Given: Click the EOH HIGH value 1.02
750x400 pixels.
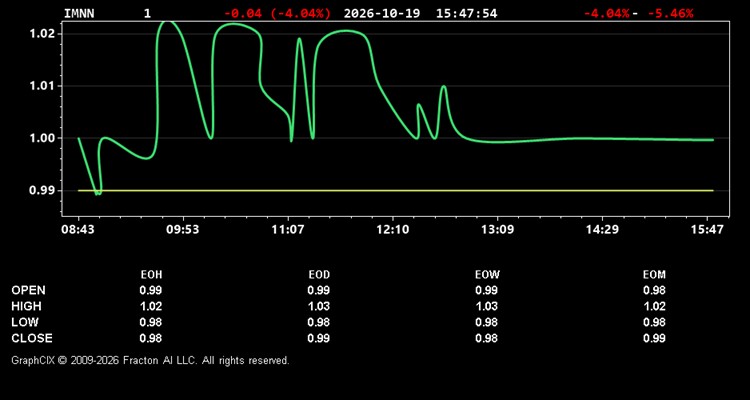Looking at the screenshot, I should coord(151,306).
